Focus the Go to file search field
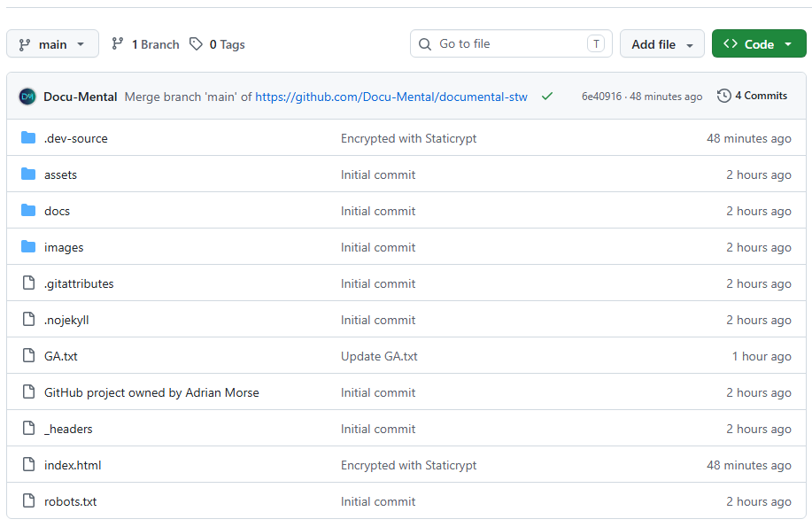Viewport: 812px width, 527px height. 511,43
